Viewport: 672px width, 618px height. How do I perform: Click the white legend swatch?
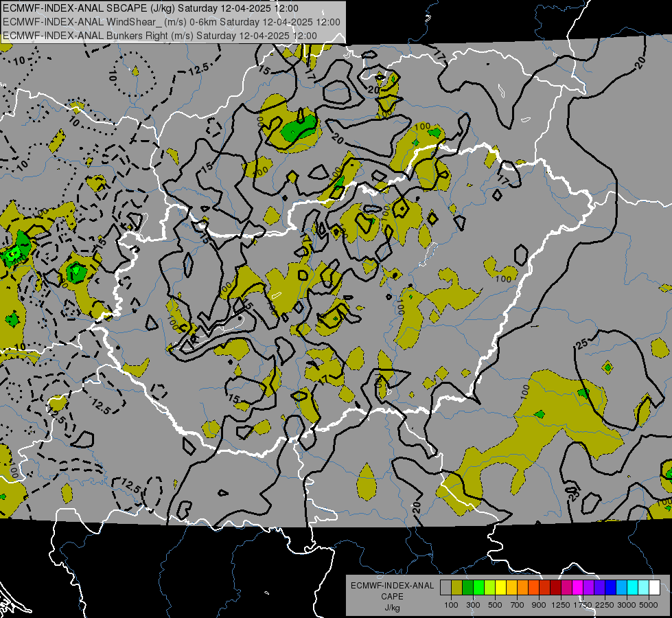tap(655, 587)
